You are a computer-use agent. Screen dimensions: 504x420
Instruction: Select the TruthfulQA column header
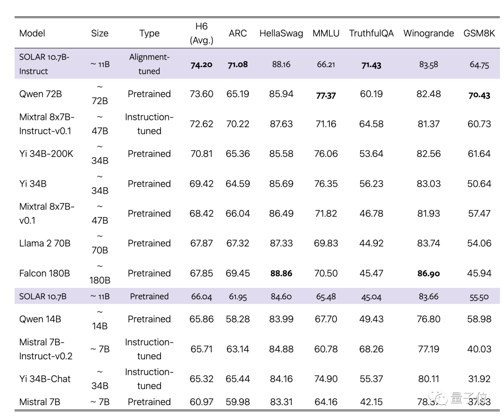click(371, 33)
